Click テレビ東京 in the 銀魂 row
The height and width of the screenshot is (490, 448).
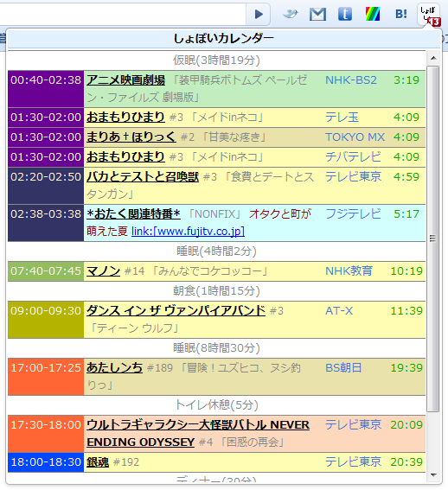click(353, 461)
